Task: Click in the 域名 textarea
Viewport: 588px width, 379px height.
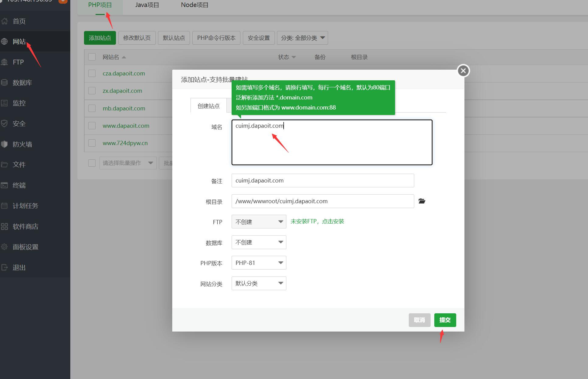Action: click(x=332, y=142)
